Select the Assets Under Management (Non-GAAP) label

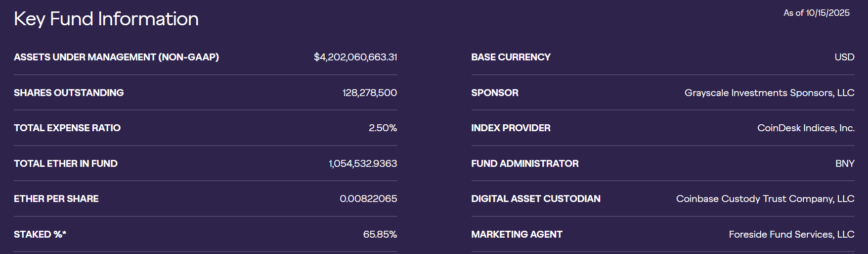[116, 57]
